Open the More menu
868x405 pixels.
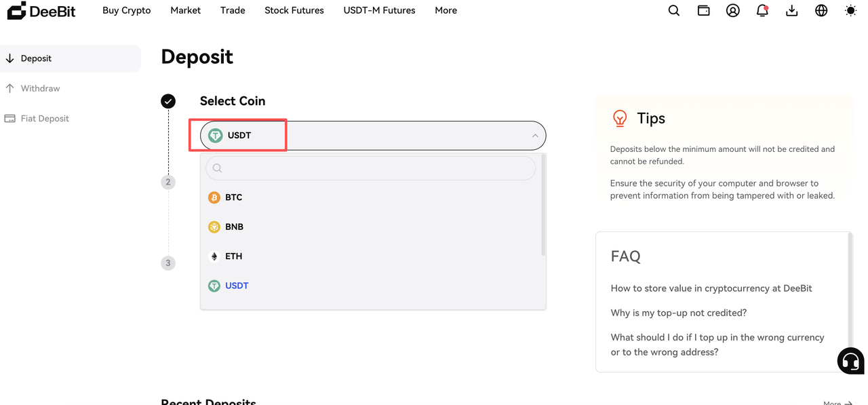446,10
